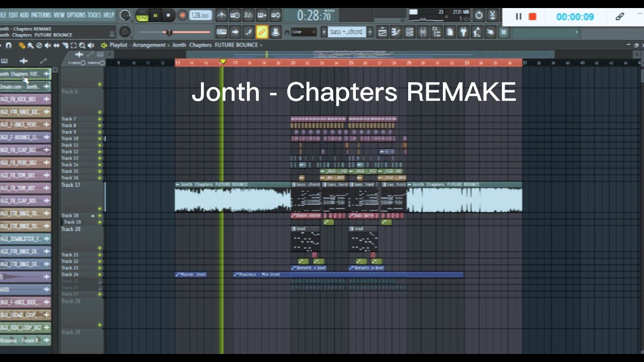Click the multilink hat stamp icon
644x362 pixels.
coord(275,32)
